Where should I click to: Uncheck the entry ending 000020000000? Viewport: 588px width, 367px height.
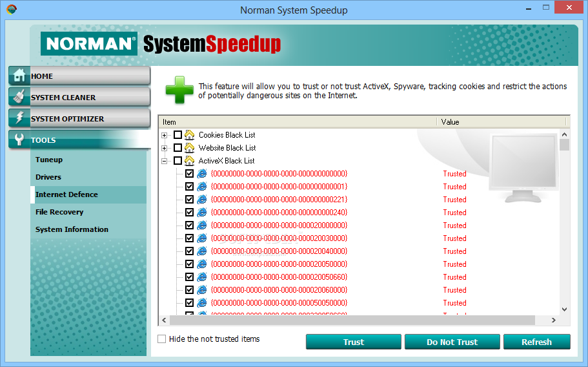tap(189, 225)
